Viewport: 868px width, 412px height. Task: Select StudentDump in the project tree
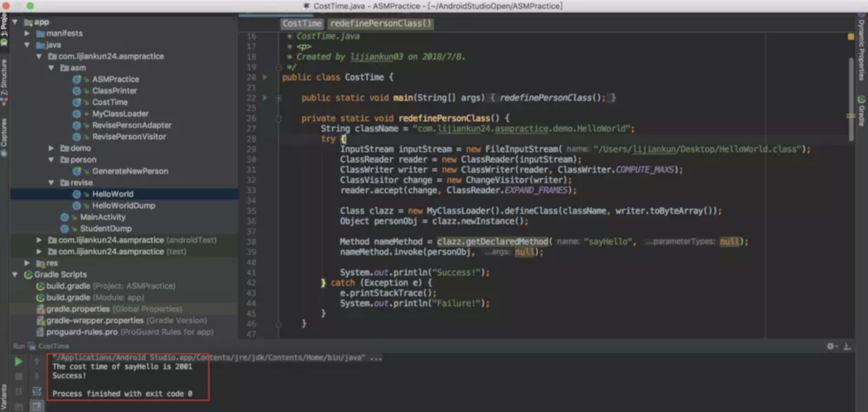[x=106, y=229]
